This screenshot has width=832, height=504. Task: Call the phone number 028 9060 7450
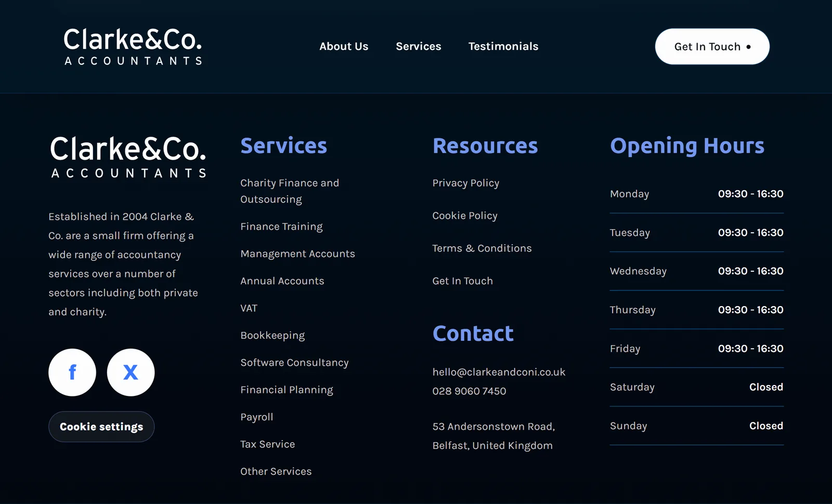469,391
